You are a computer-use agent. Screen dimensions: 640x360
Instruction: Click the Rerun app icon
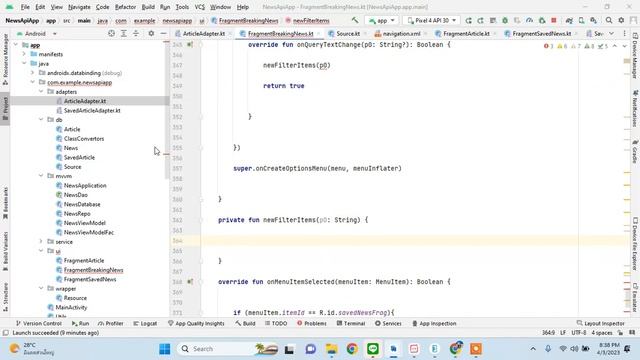point(468,20)
